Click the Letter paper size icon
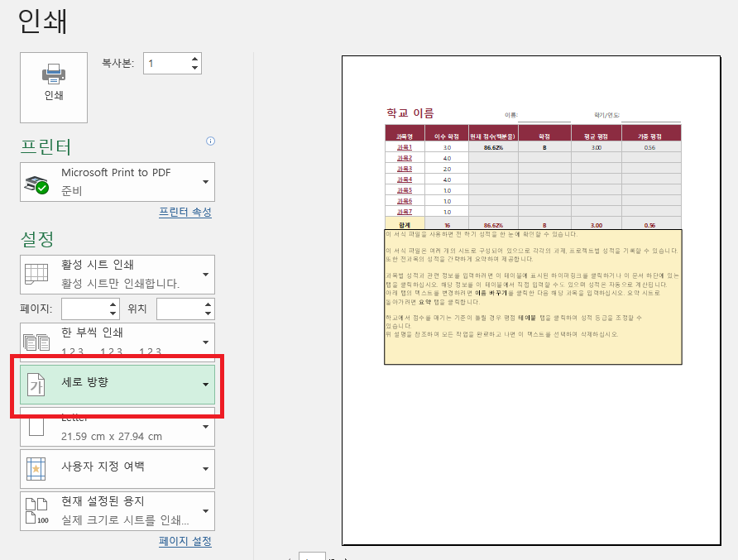Screen dimensions: 738x560 36,425
